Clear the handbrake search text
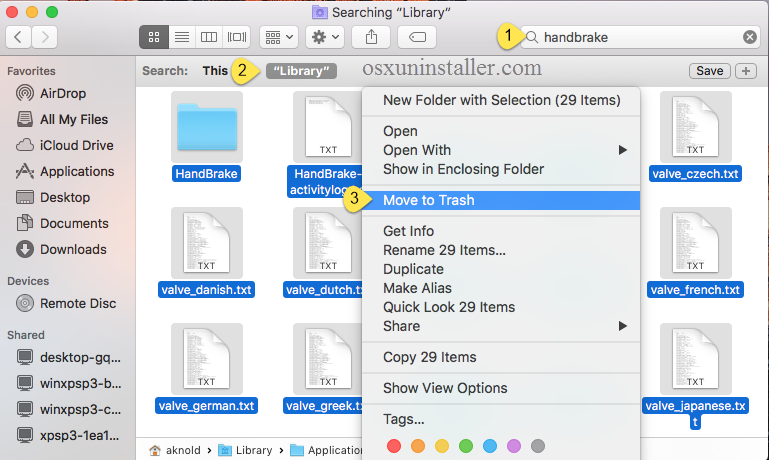Image resolution: width=769 pixels, height=460 pixels. [749, 37]
